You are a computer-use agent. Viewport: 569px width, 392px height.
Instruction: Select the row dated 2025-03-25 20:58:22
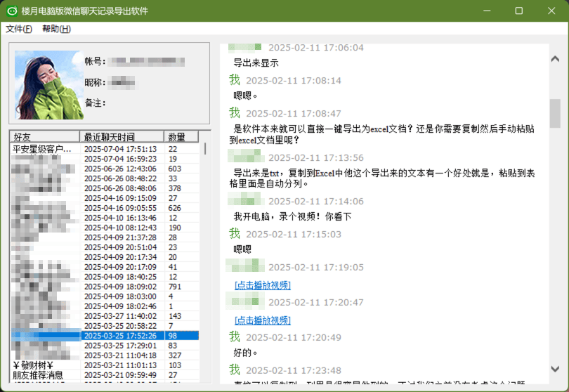[x=105, y=326]
